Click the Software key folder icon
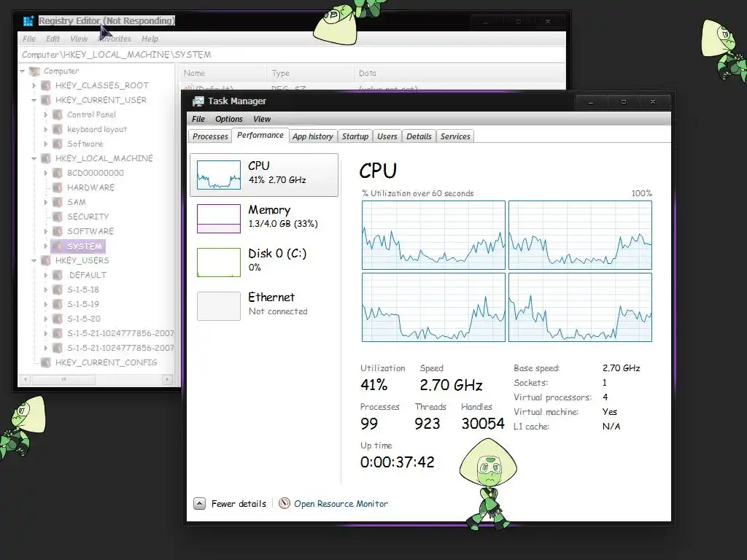Image resolution: width=747 pixels, height=560 pixels. coord(58,144)
